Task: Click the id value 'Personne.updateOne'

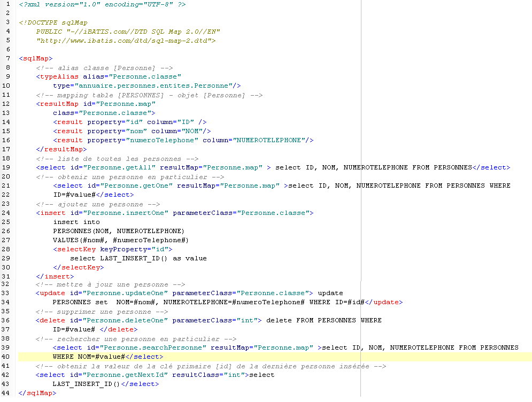Action: point(125,293)
